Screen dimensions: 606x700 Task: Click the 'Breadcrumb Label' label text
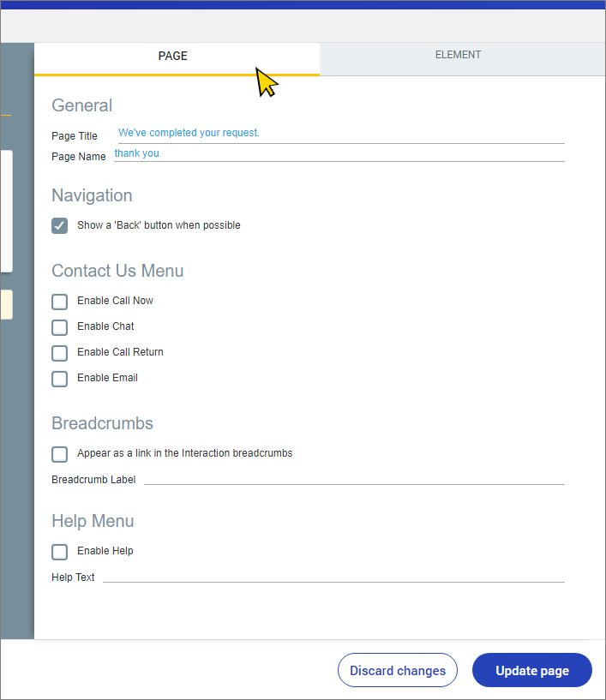pyautogui.click(x=93, y=480)
